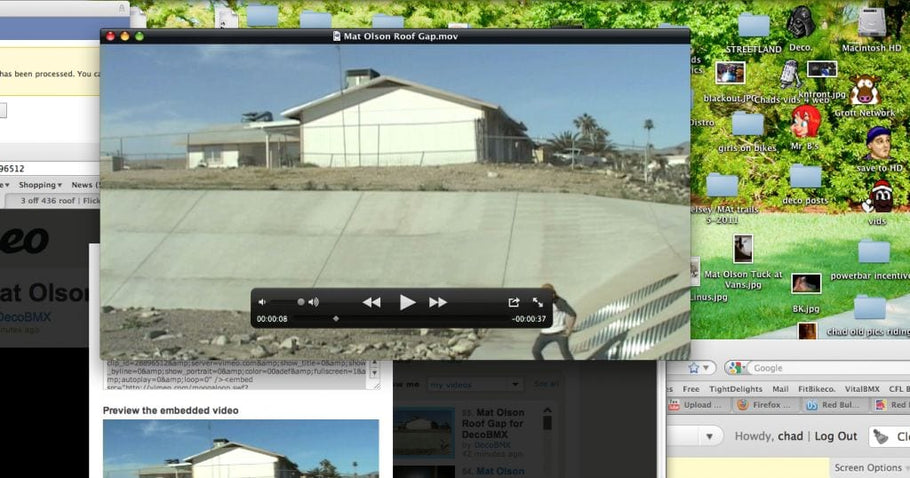Click the Vimeo video list scroll-up arrow
The width and height of the screenshot is (910, 478).
[x=547, y=410]
